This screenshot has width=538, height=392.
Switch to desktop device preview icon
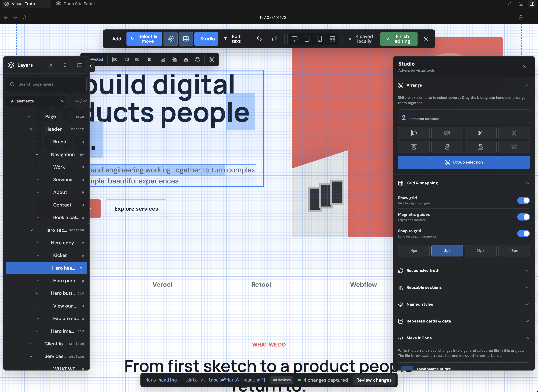tap(294, 39)
